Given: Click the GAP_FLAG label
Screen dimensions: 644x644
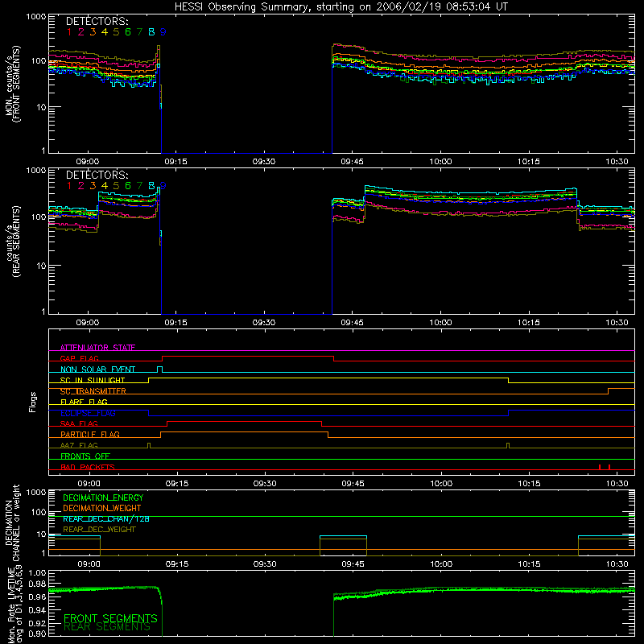Looking at the screenshot, I should (x=79, y=358).
